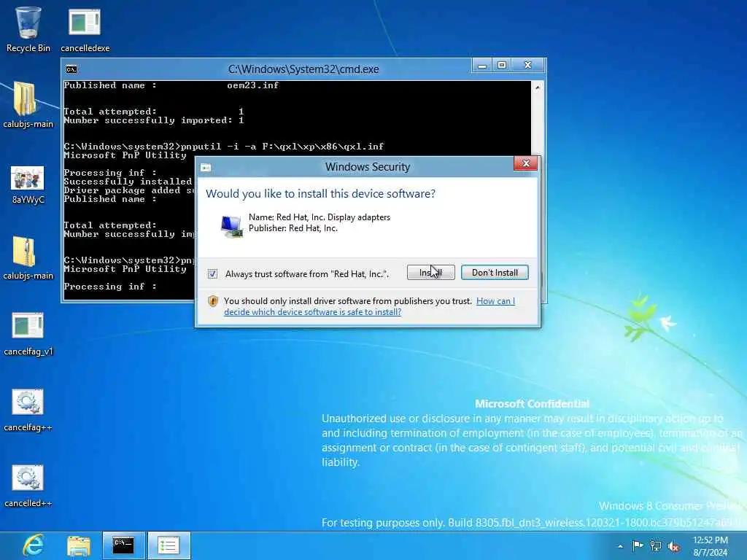
Task: Open File Explorer from the taskbar
Action: coord(79,546)
